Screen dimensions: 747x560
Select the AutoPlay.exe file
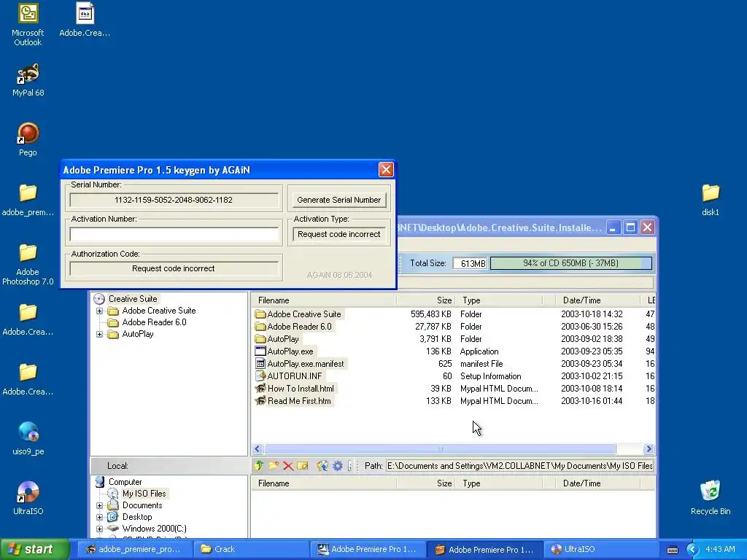290,351
